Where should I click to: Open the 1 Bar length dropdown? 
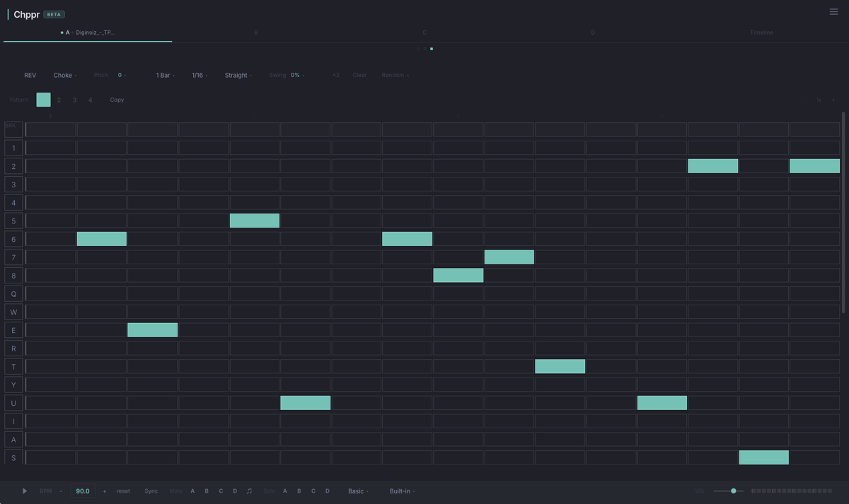pos(166,75)
